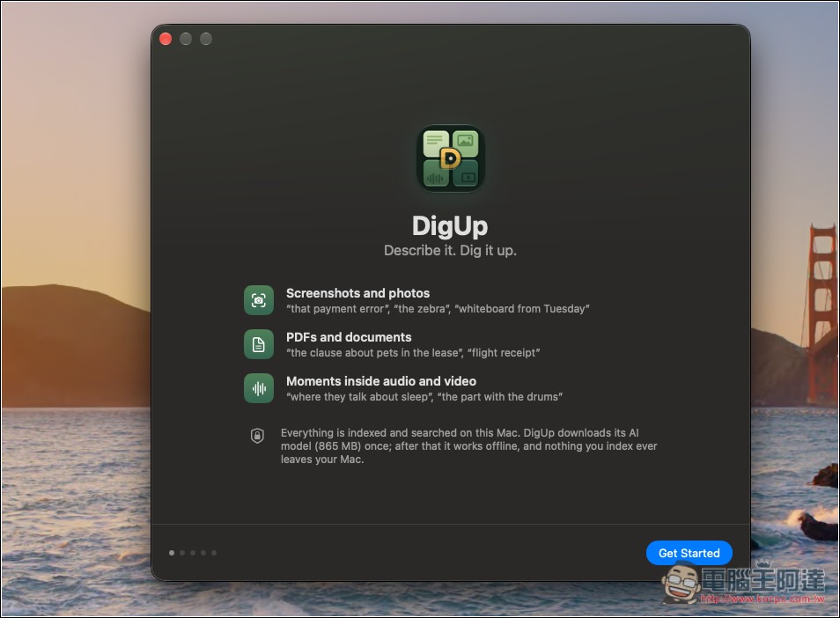The width and height of the screenshot is (840, 618).
Task: Click the "the part with the drums" example line
Action: [x=500, y=396]
